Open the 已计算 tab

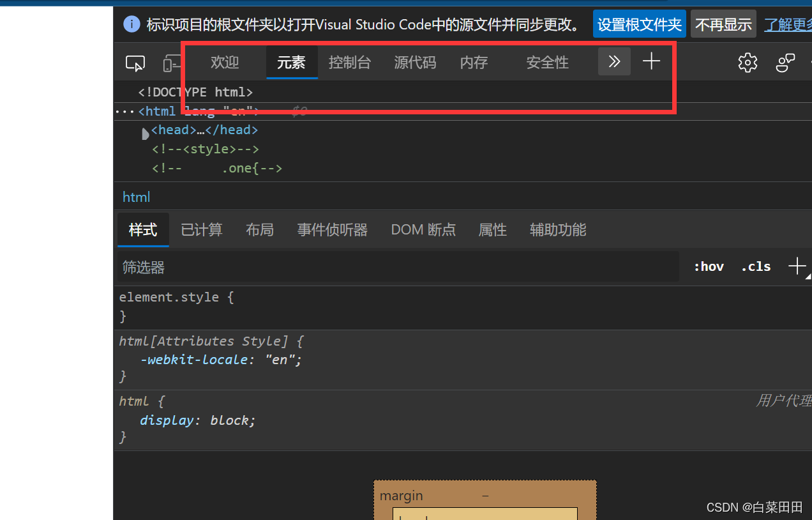coord(202,229)
